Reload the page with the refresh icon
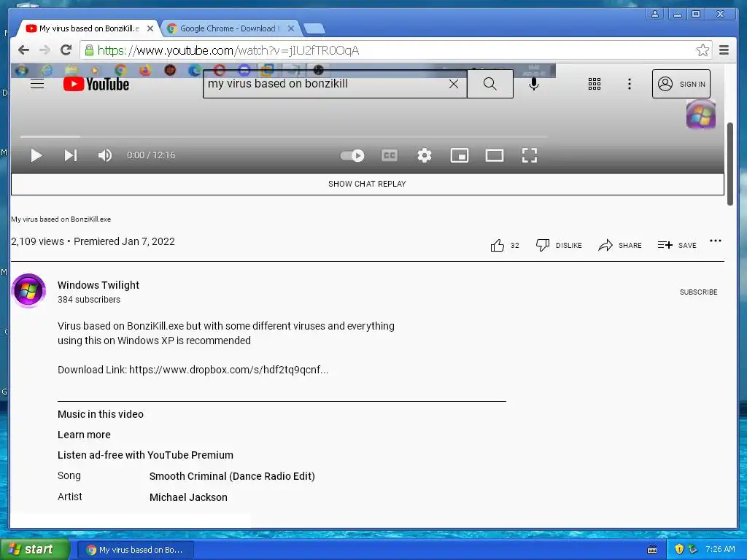This screenshot has width=747, height=560. pos(66,50)
